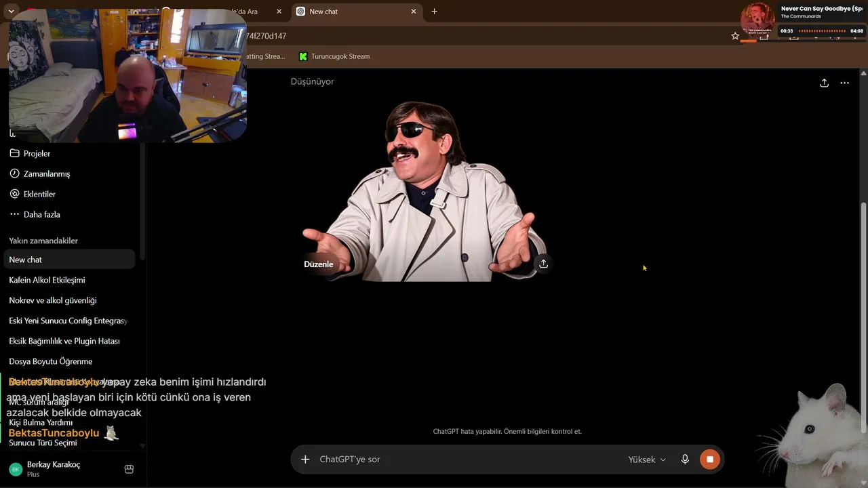Open the tab search chevron in the tab strip
This screenshot has height=488, width=868.
[x=12, y=12]
